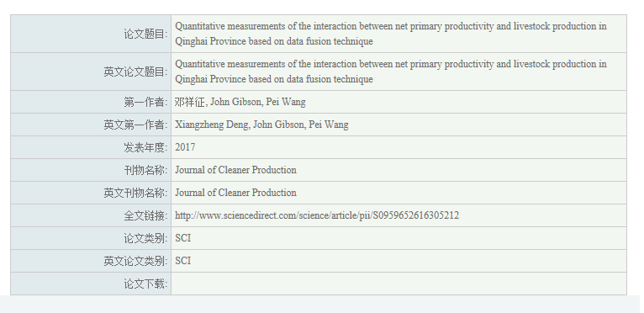The height and width of the screenshot is (313, 644).
Task: Click the 论文题目 label
Action: [x=145, y=34]
